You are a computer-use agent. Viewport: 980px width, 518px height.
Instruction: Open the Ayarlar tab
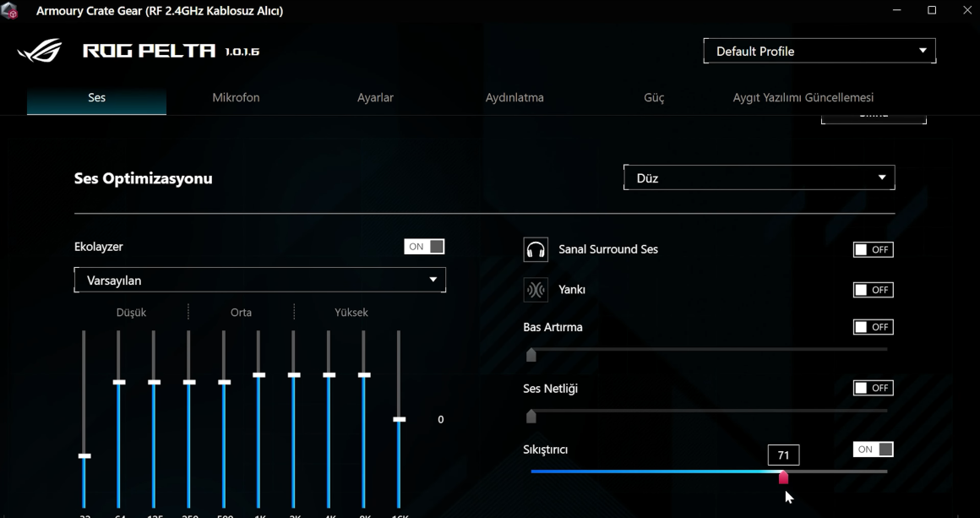(375, 97)
